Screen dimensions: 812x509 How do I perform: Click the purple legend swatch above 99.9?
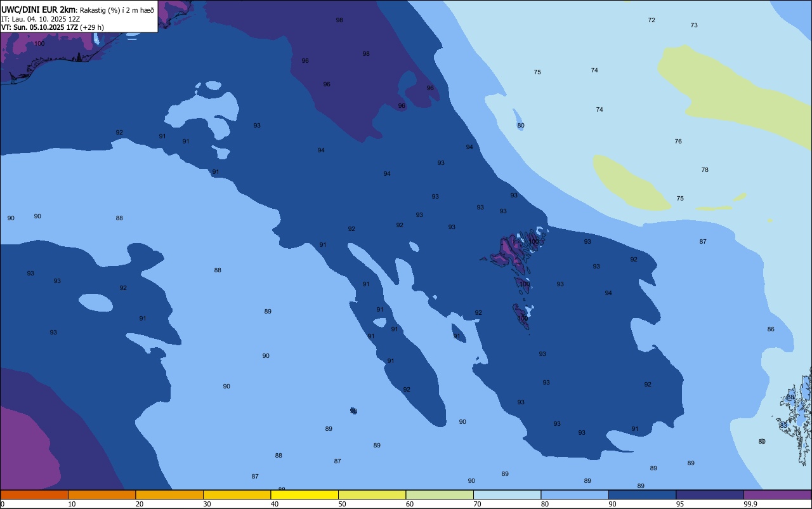[777, 494]
